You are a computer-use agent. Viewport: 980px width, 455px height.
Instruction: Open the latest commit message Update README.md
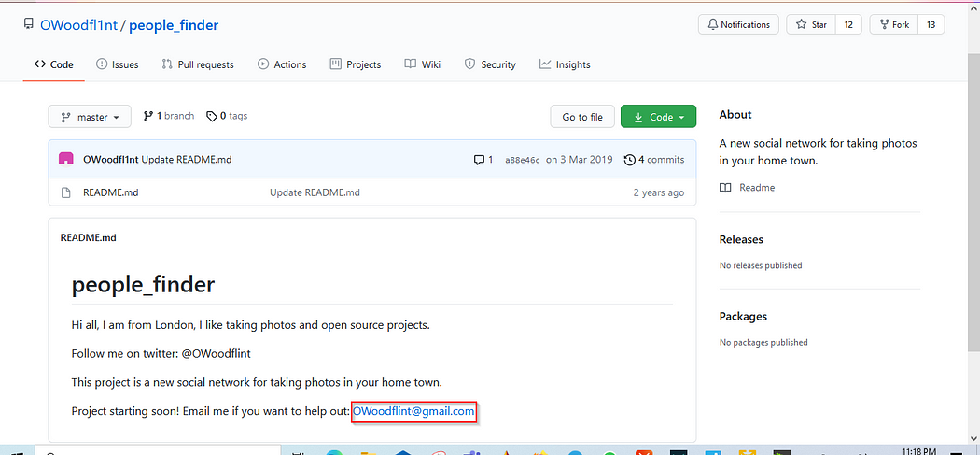tap(187, 160)
